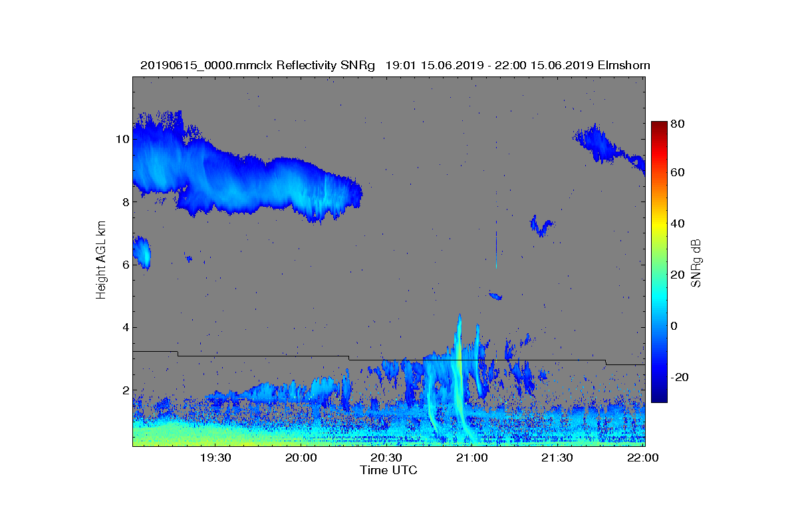Click the SNRg colorbar gradient
This screenshot has height=532, width=798.
point(658,262)
